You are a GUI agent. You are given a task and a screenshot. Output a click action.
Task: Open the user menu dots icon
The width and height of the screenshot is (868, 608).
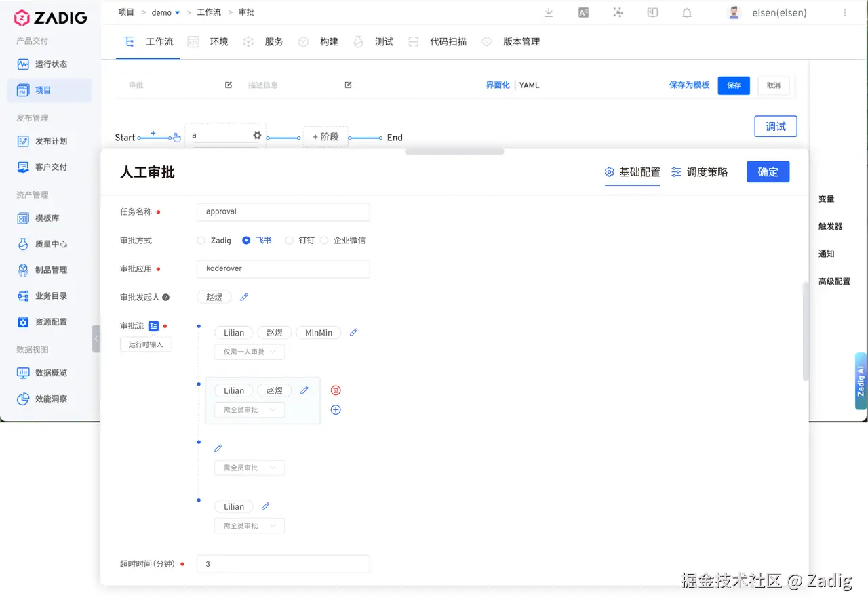844,12
